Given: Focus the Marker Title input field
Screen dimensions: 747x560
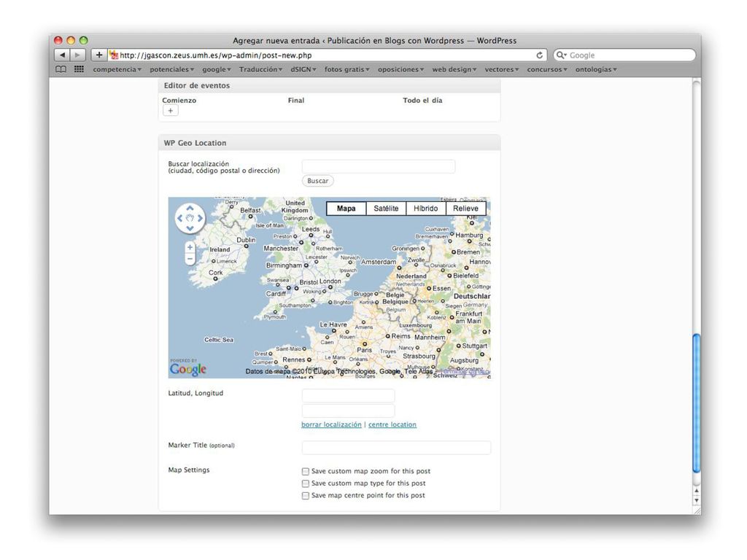Looking at the screenshot, I should pyautogui.click(x=396, y=448).
